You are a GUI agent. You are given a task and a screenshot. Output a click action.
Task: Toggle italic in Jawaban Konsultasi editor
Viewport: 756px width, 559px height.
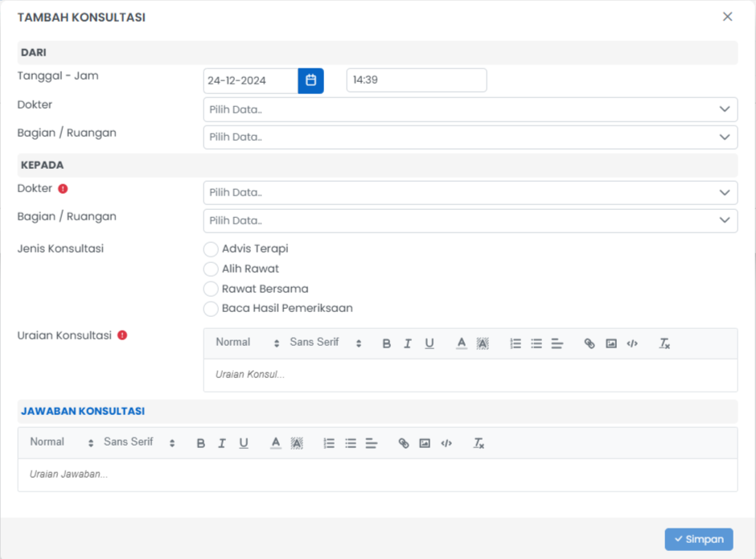[222, 443]
